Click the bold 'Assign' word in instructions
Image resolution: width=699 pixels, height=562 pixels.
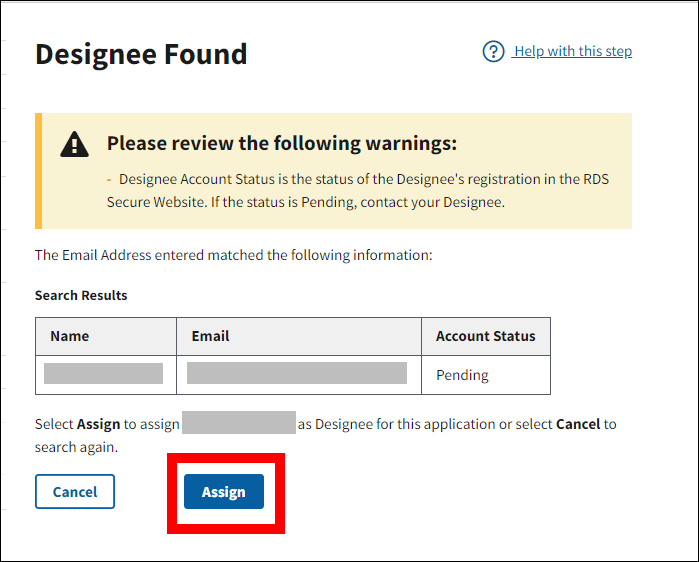coord(99,424)
